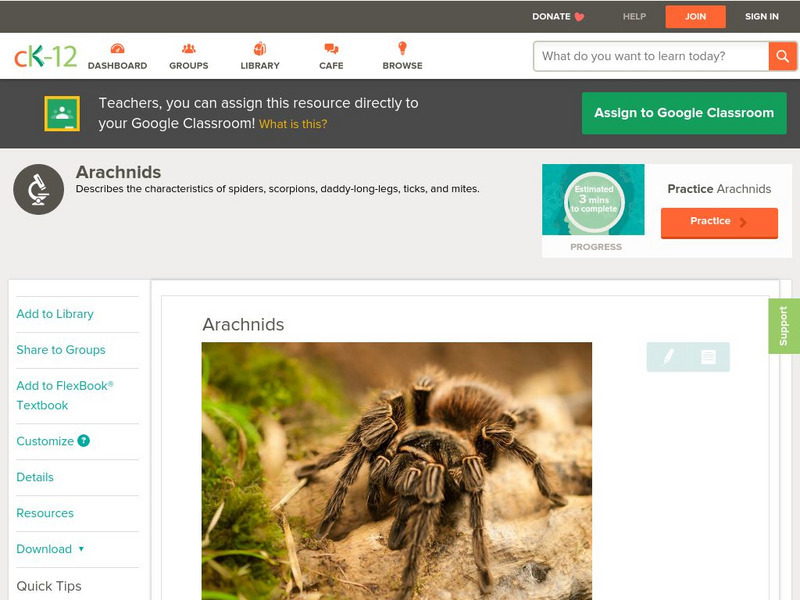800x600 pixels.
Task: Open the 'What is this?' link
Action: click(293, 124)
